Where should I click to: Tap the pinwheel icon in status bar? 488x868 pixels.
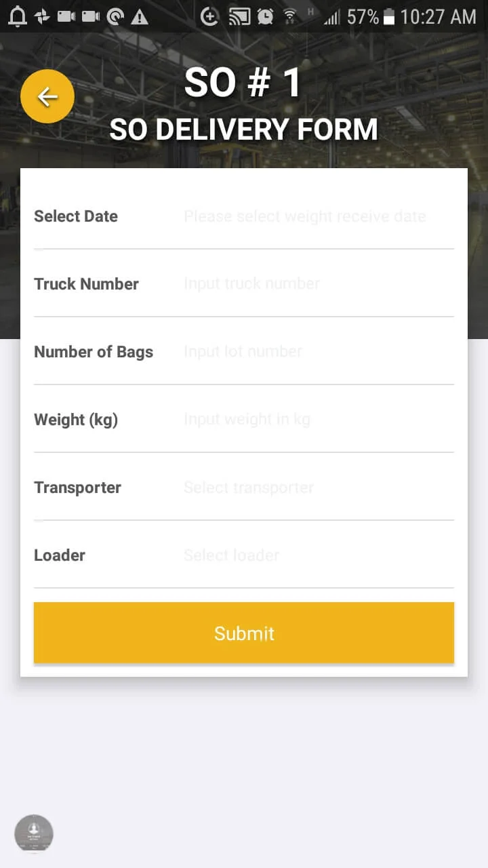tap(42, 16)
